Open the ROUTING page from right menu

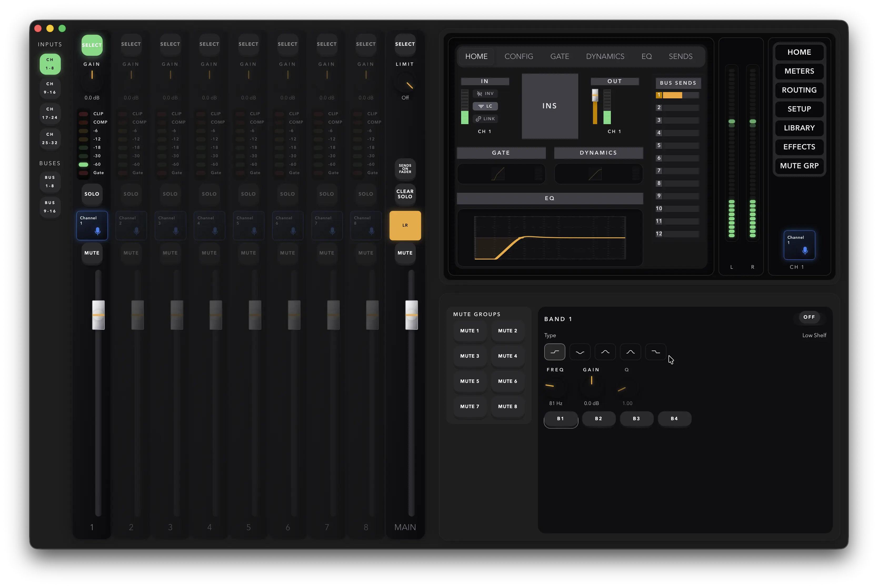(x=799, y=90)
